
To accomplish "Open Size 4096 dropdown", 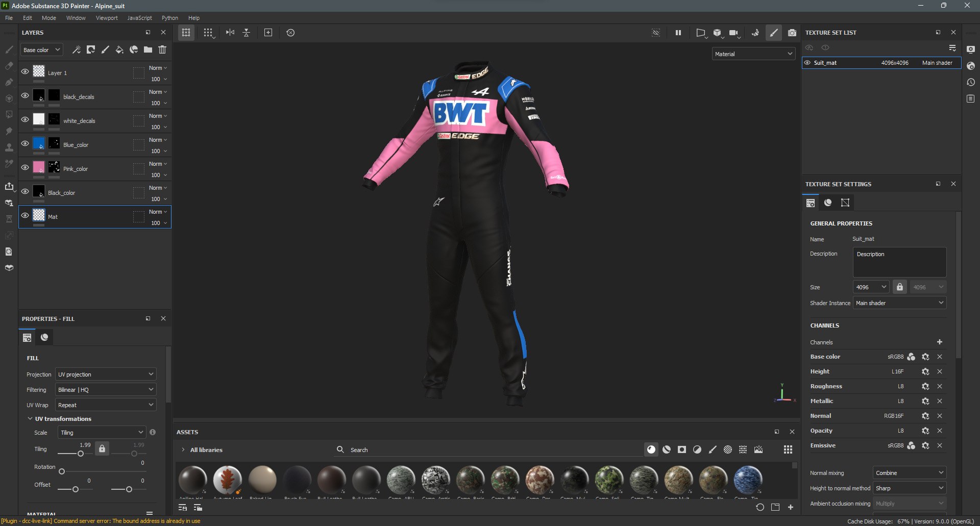I will tap(871, 287).
